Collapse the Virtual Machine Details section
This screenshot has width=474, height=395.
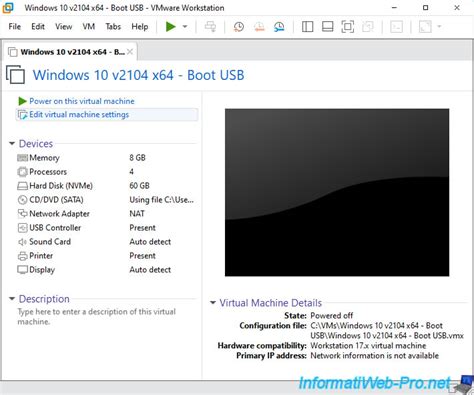(213, 303)
